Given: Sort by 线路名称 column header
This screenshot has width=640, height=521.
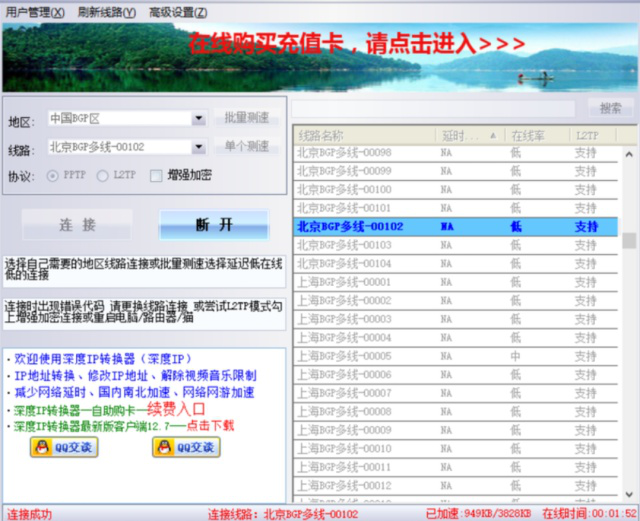Looking at the screenshot, I should tap(364, 136).
